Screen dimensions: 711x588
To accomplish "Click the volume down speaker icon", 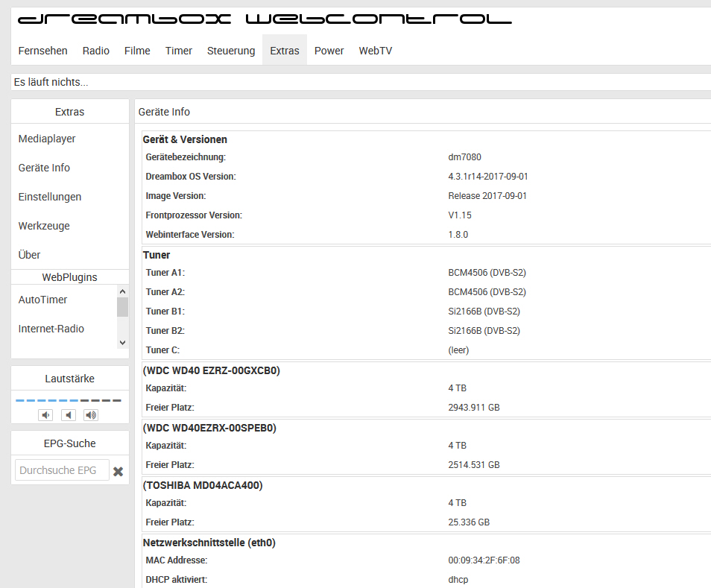I will coord(46,415).
